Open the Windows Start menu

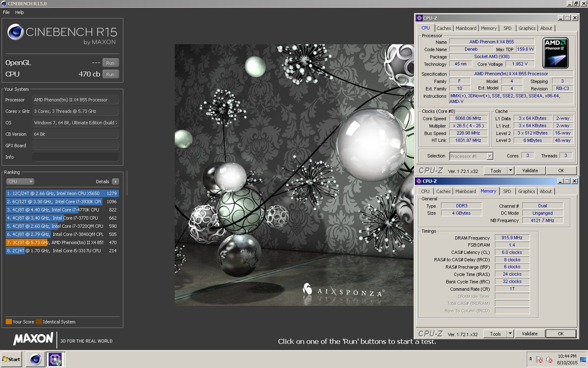pos(11,359)
